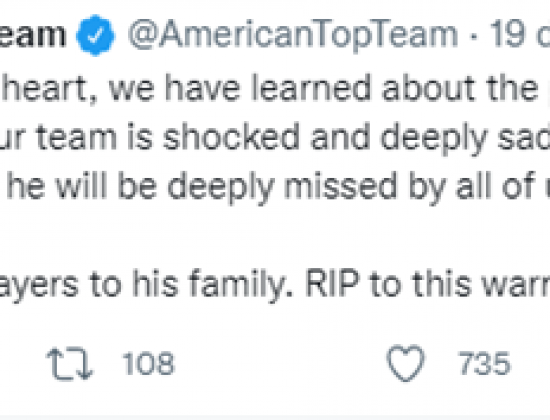Open the tweet timestamp starting with 19
550x420 pixels.
tap(519, 34)
